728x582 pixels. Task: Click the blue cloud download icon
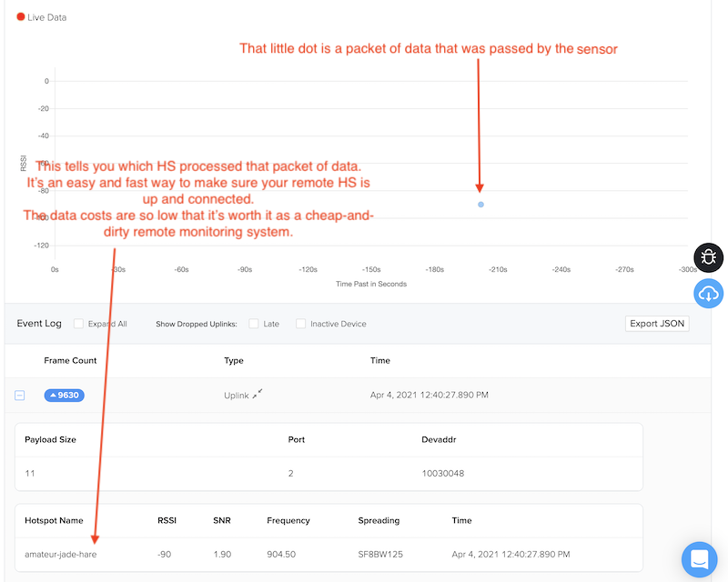[709, 294]
